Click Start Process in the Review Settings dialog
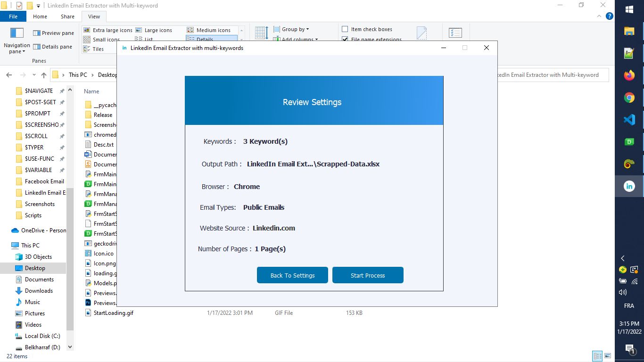 368,275
